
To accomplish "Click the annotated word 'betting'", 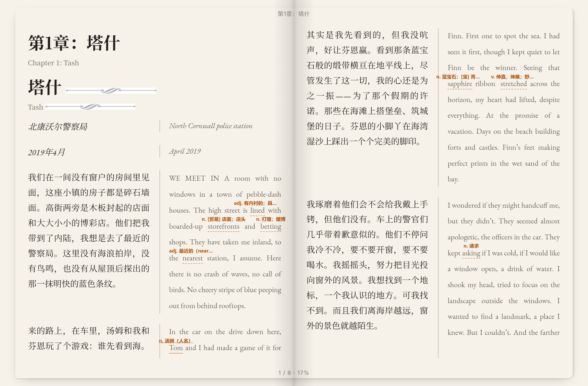I will tap(271, 226).
